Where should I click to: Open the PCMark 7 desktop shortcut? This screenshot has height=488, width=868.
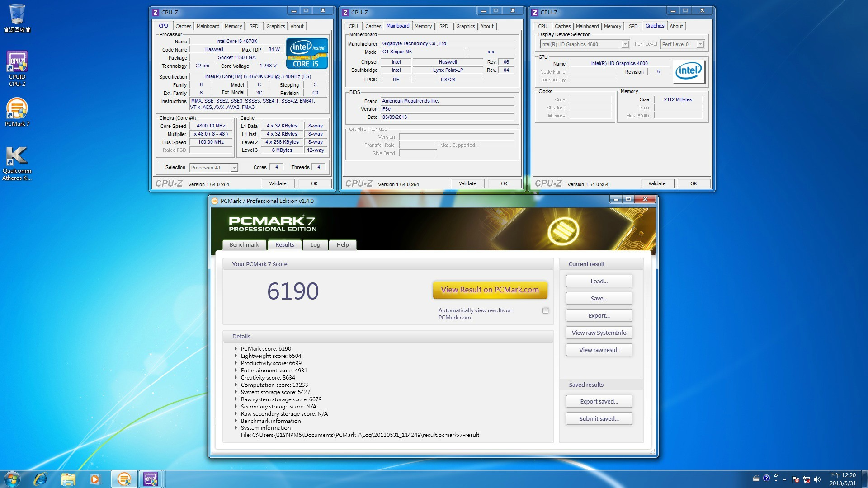(x=17, y=112)
